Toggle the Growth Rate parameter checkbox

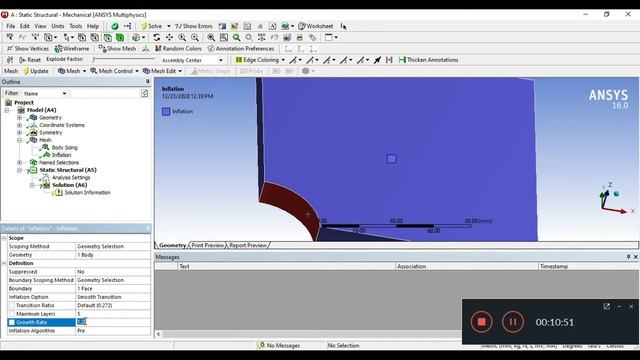[12, 322]
